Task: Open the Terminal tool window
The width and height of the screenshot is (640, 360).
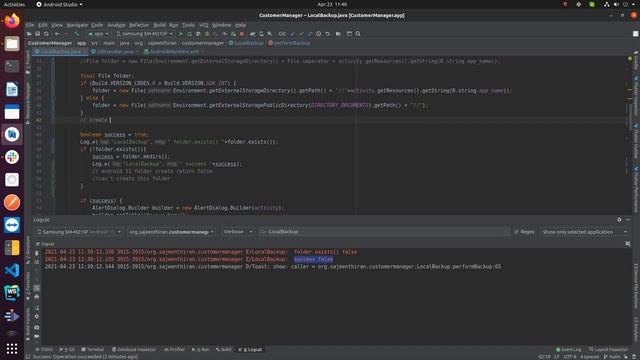Action: 93,350
